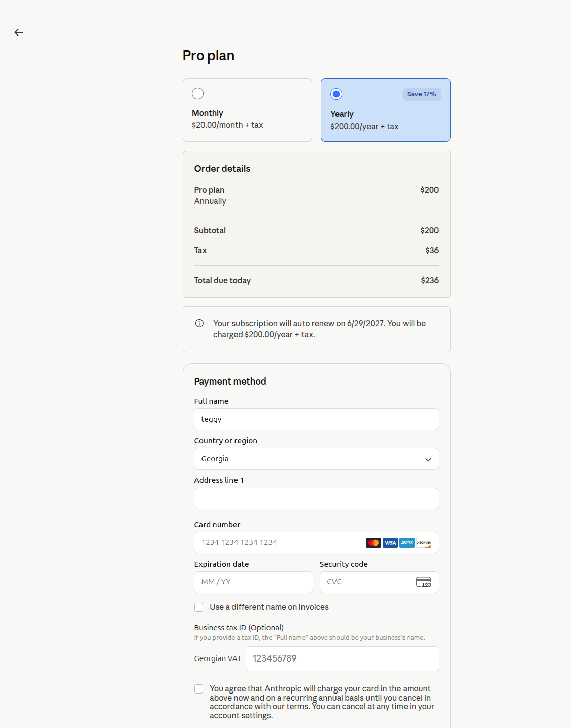Click the auto renew 6/29/2027 notice text

pyautogui.click(x=319, y=329)
